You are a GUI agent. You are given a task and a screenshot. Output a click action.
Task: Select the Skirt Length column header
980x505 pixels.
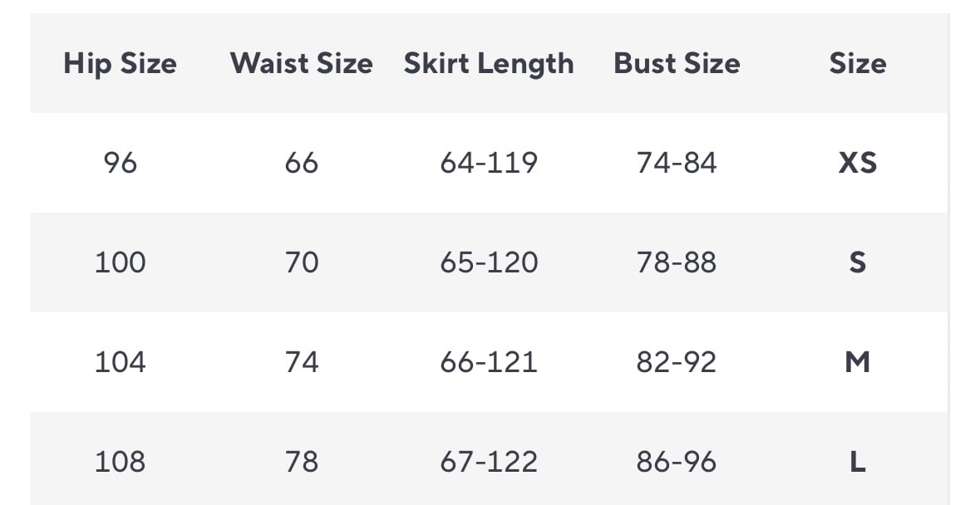[489, 64]
